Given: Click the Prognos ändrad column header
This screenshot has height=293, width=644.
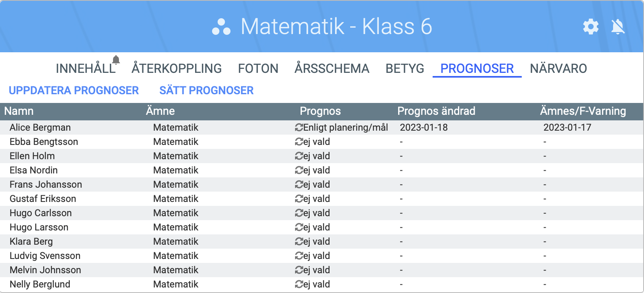Looking at the screenshot, I should [436, 111].
